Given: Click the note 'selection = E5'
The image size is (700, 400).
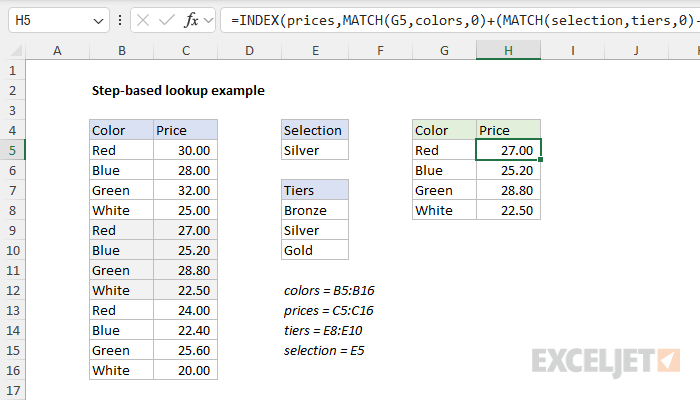Looking at the screenshot, I should click(x=324, y=350).
